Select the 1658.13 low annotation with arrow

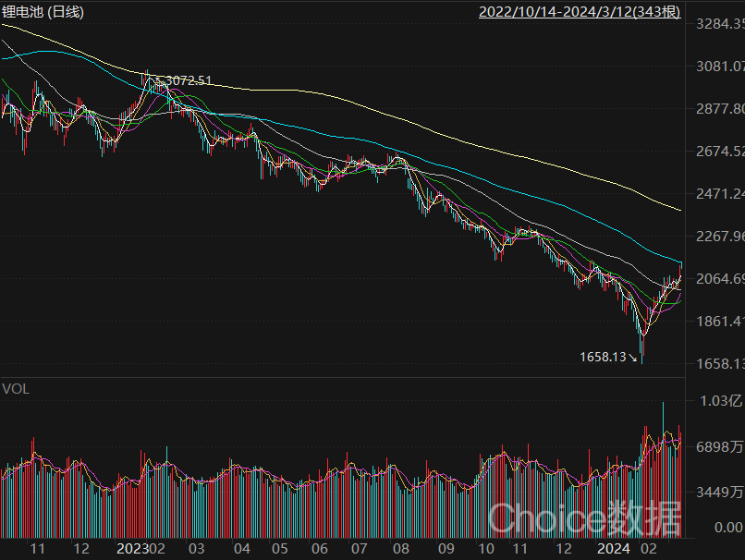606,356
